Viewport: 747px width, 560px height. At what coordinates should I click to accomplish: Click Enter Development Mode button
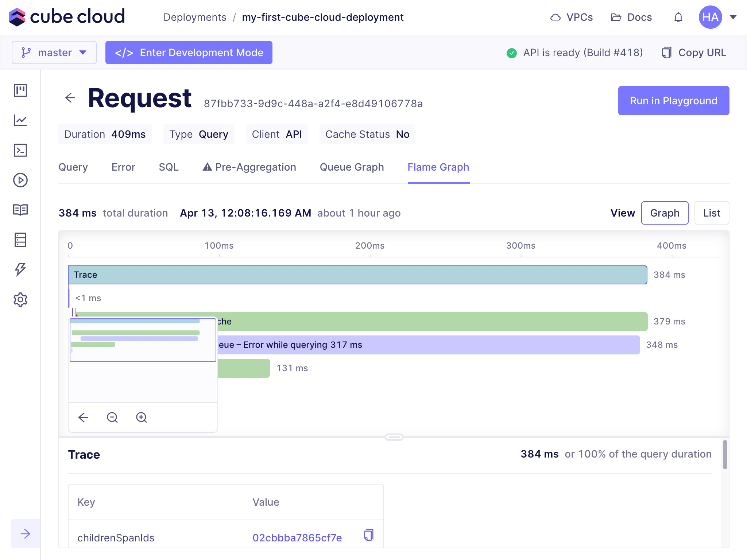click(189, 52)
